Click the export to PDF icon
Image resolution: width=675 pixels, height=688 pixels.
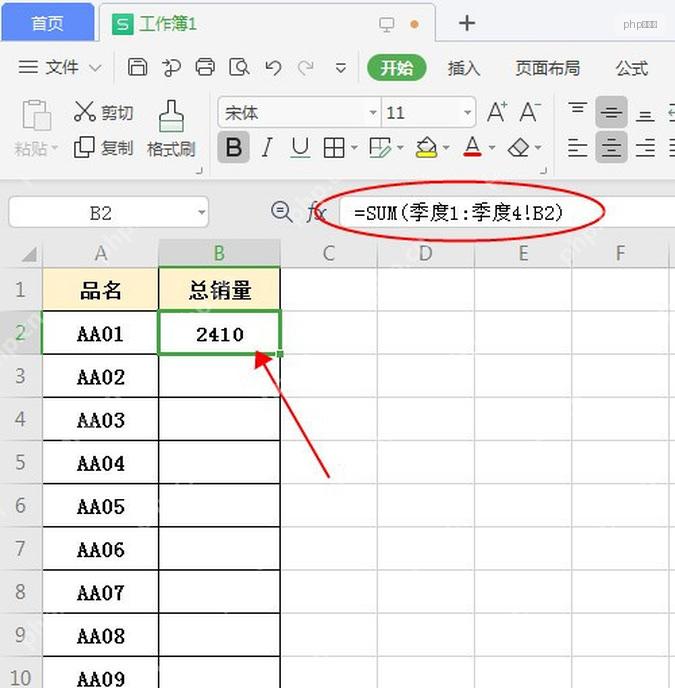point(171,68)
